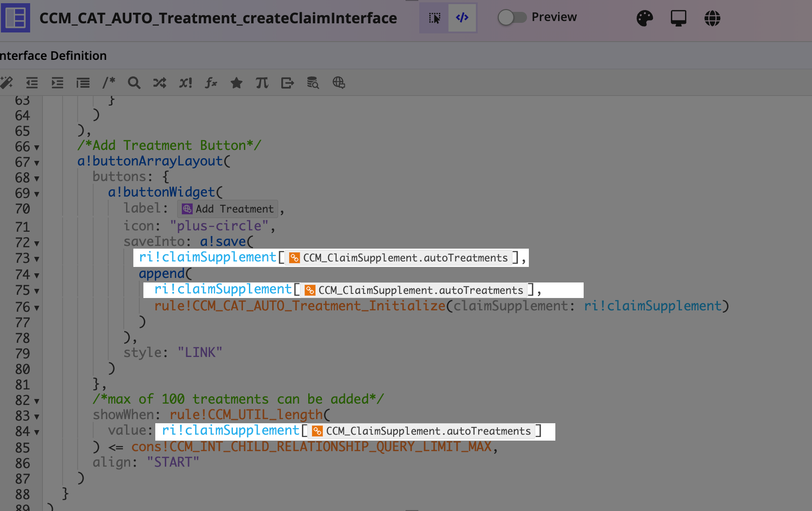
Task: Open cons!CCM_INT_CHILD_RELATIONSHIP_QUERY_LIMIT_MAX constant
Action: [x=311, y=447]
